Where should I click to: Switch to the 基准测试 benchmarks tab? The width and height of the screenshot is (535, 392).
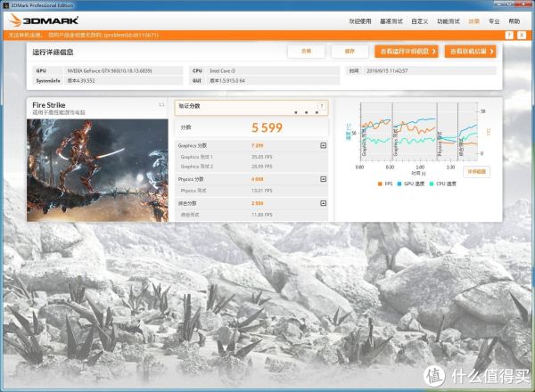coord(391,21)
